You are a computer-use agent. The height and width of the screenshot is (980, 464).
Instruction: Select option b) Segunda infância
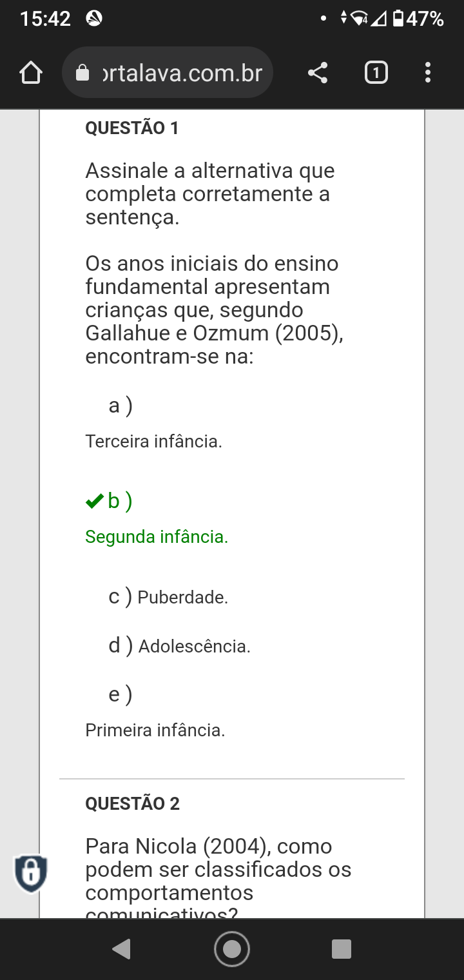[x=157, y=536]
